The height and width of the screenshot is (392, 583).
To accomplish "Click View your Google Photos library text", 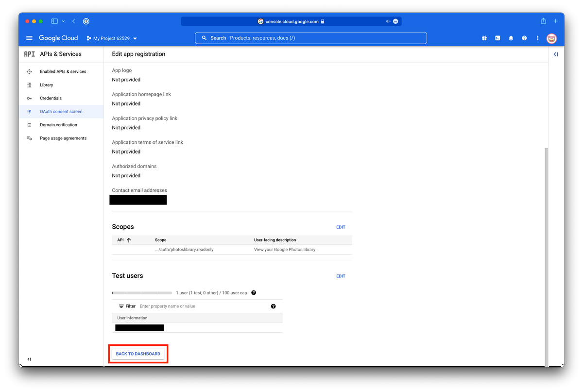I will tap(285, 250).
